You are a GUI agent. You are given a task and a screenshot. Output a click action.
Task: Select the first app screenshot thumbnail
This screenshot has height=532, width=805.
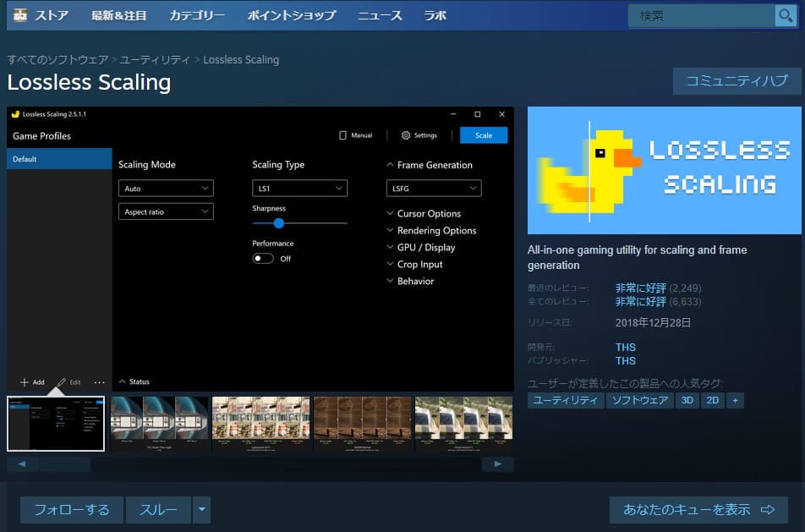click(56, 424)
